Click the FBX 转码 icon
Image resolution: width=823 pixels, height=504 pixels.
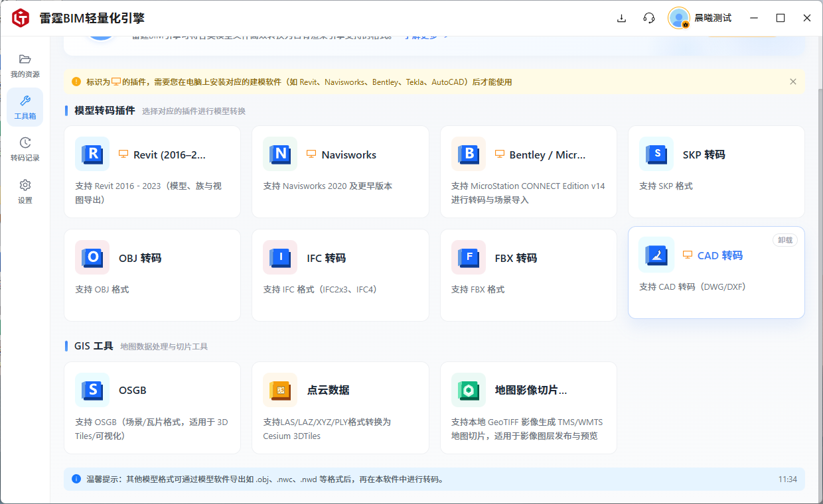469,257
